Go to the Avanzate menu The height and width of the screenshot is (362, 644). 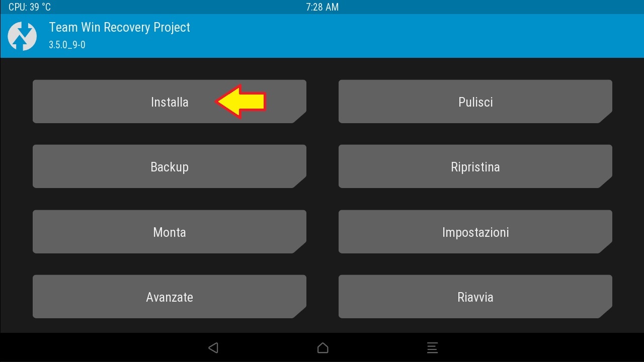169,297
